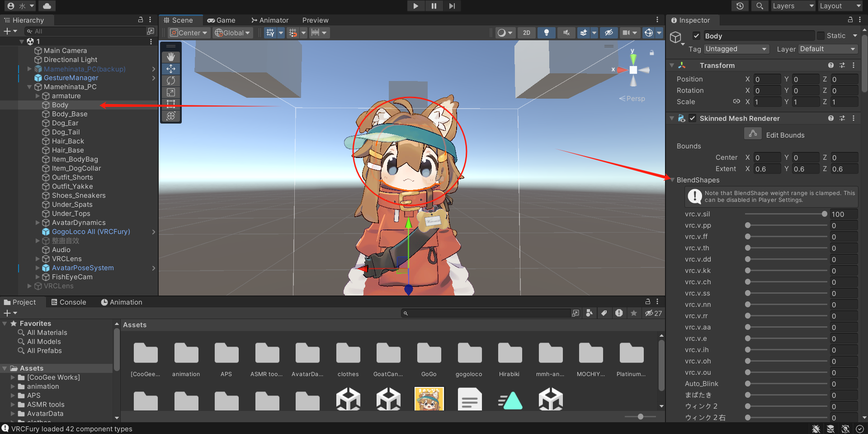
Task: Open Global rotation mode dropdown
Action: click(233, 33)
